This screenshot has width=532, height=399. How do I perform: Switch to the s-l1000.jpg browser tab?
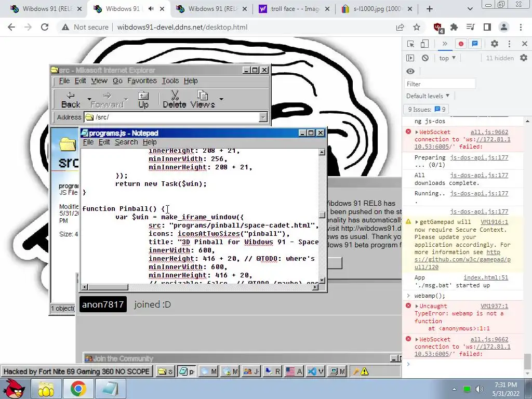tap(376, 9)
